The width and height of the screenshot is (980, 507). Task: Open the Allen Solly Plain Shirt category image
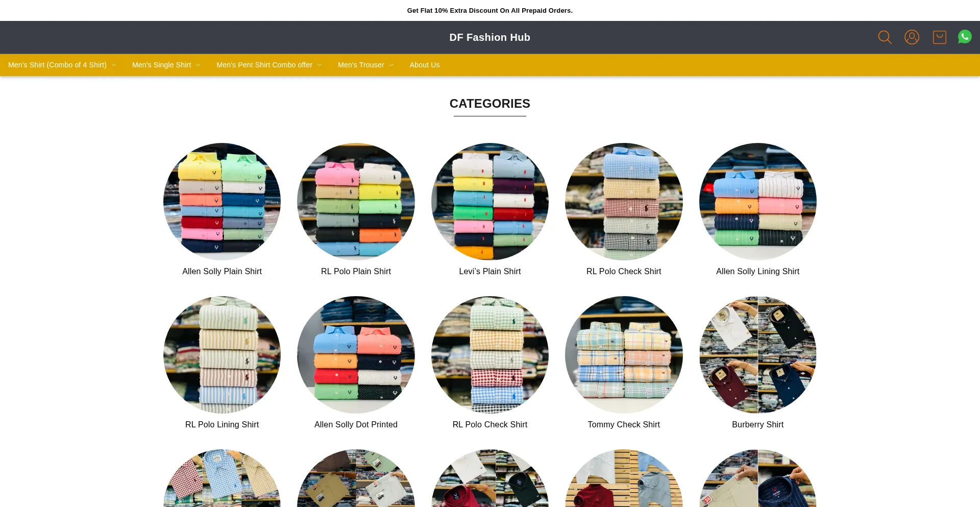[222, 202]
